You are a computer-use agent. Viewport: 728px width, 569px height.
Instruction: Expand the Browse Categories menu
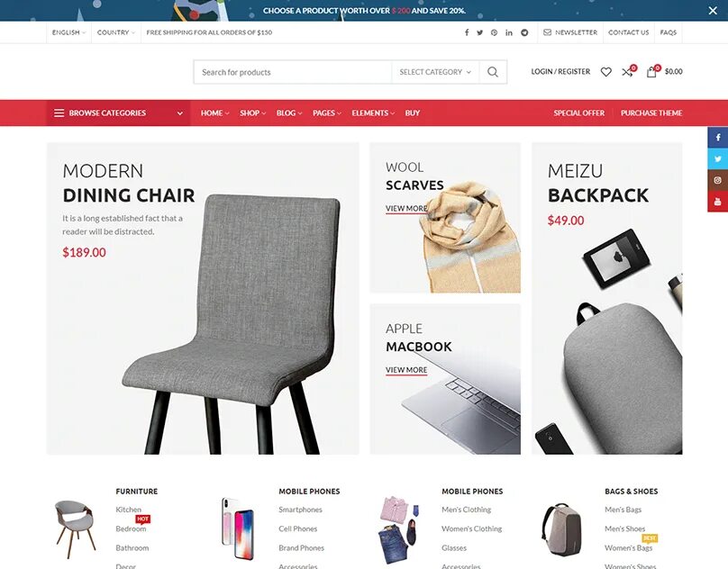click(118, 113)
